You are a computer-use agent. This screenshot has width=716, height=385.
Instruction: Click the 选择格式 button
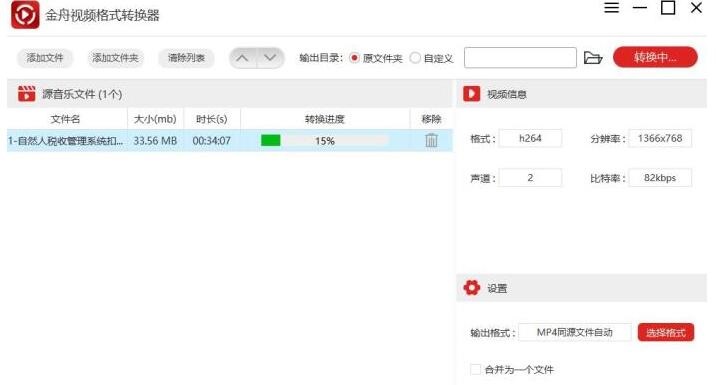(666, 332)
